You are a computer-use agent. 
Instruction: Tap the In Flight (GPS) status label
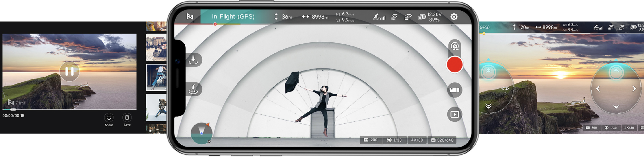point(233,17)
